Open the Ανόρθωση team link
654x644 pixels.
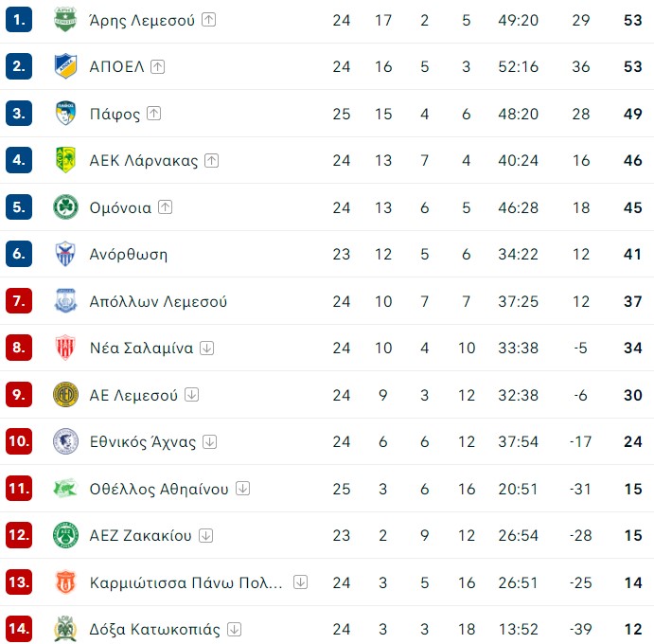point(128,254)
